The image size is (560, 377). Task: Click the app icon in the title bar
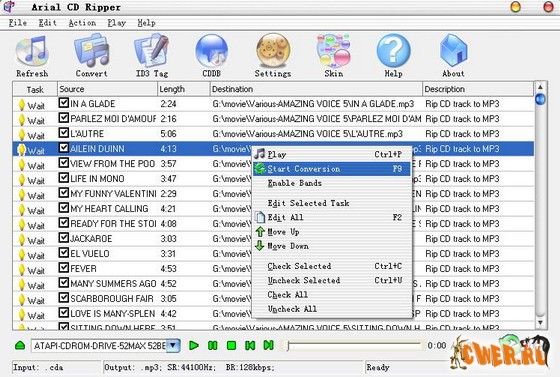10,6
